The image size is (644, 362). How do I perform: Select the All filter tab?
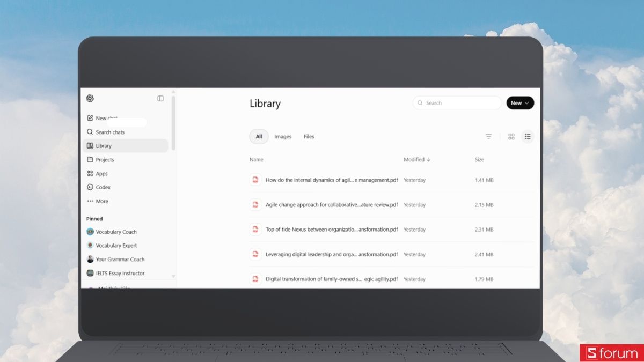[259, 137]
